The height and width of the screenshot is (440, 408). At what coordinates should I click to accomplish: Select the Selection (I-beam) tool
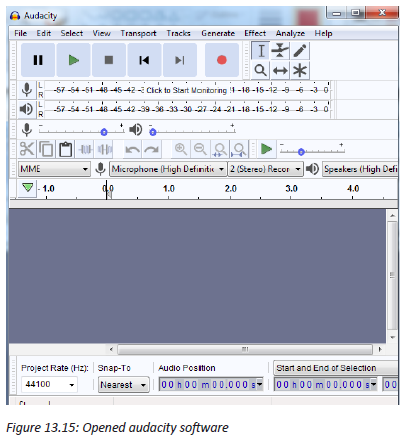(x=260, y=51)
